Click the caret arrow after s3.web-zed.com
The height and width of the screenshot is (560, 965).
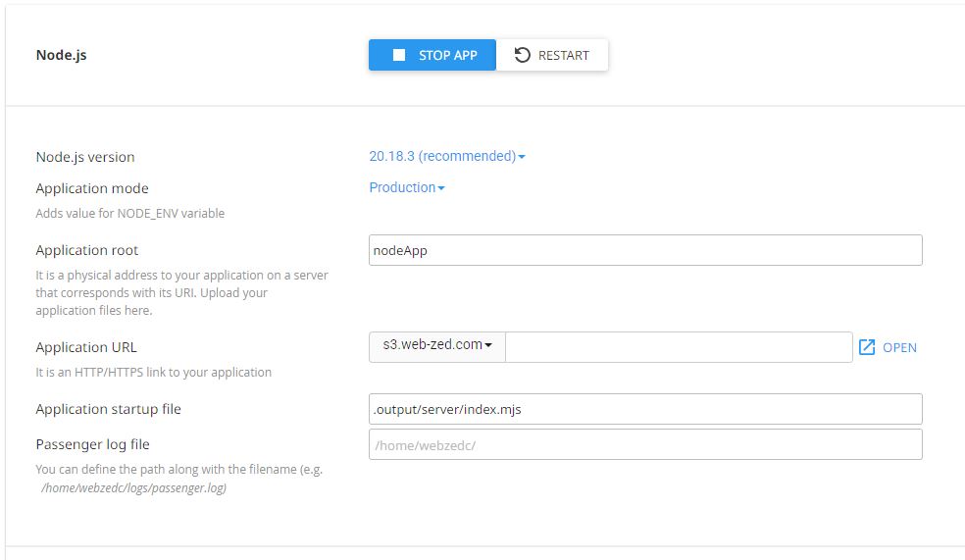click(488, 345)
